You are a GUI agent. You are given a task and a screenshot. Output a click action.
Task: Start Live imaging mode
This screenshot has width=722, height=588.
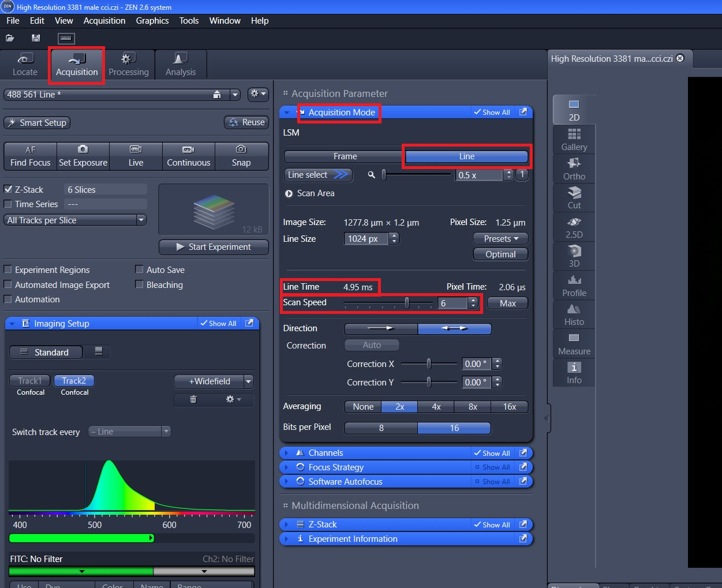tap(136, 156)
